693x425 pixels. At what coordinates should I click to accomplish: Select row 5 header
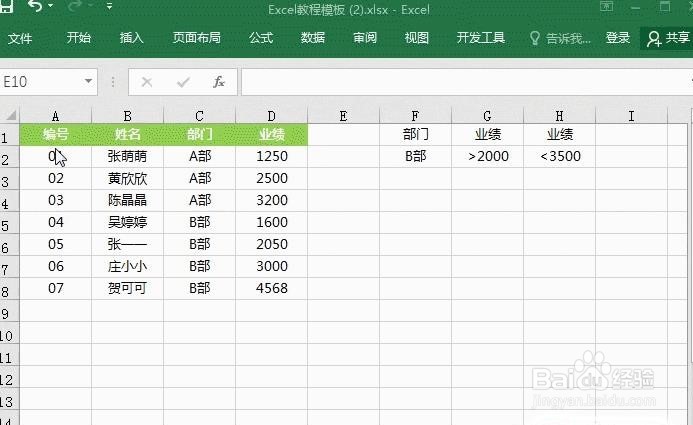click(x=9, y=223)
